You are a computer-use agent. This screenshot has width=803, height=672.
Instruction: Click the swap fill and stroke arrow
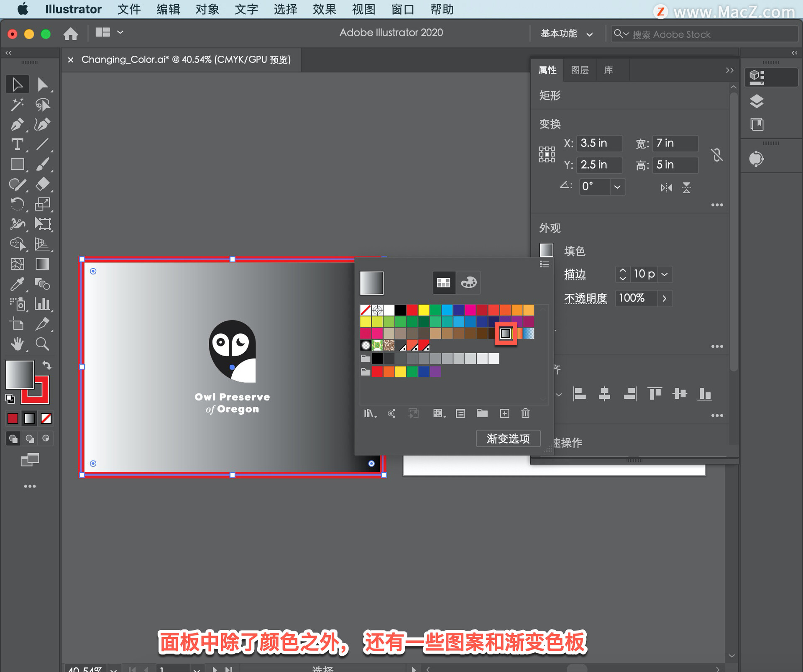(x=47, y=365)
